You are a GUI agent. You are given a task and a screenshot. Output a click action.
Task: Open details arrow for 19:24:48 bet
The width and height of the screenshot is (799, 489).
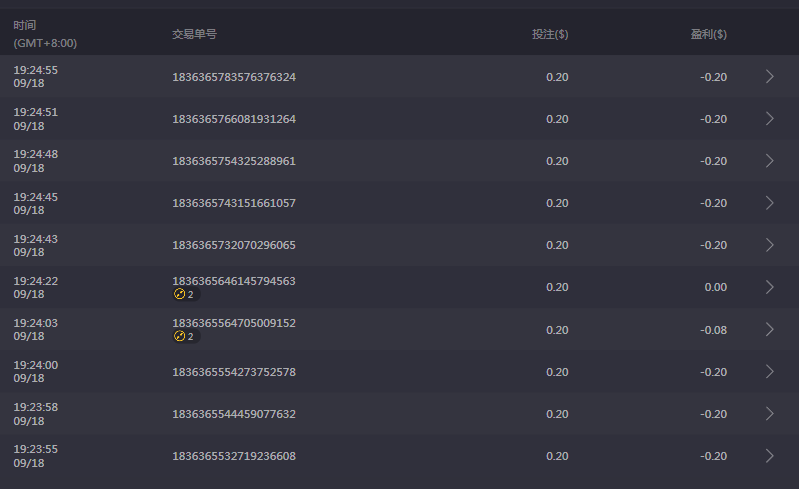click(769, 161)
